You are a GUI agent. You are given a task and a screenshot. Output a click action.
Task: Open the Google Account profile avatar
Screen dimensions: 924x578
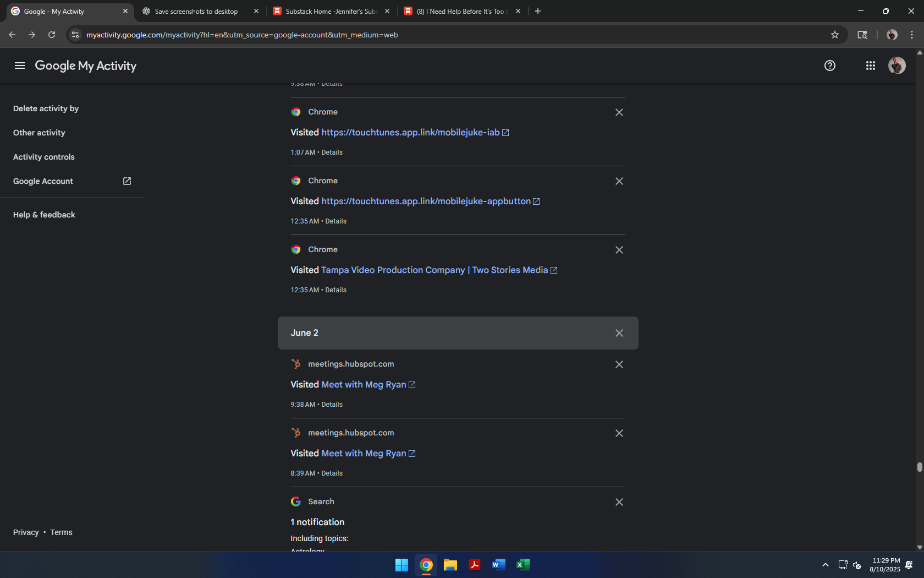click(897, 66)
